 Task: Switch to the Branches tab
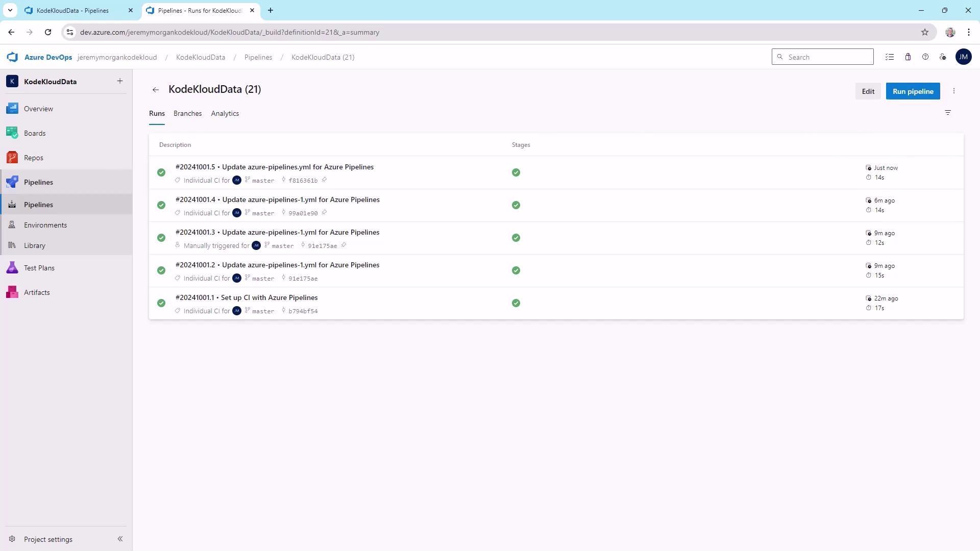click(187, 113)
